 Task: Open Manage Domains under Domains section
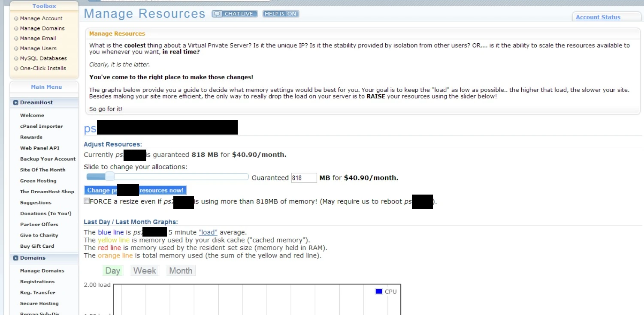[42, 271]
